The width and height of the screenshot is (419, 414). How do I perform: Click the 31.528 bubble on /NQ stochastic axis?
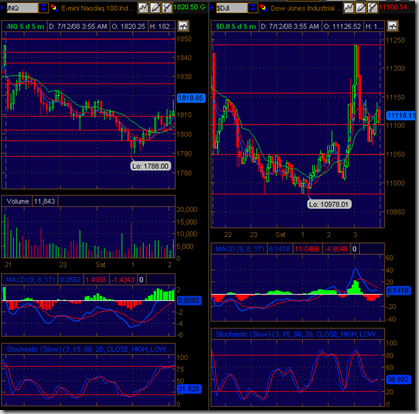189,389
